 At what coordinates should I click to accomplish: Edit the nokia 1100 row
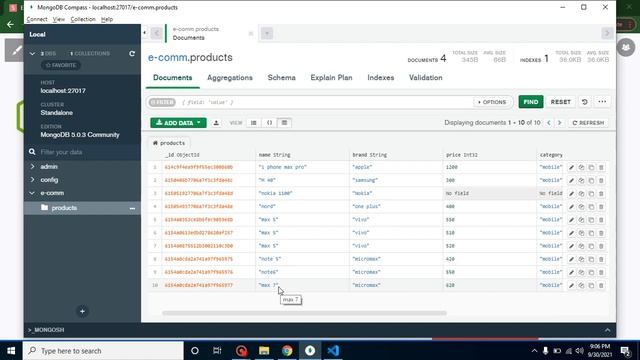[x=571, y=193]
